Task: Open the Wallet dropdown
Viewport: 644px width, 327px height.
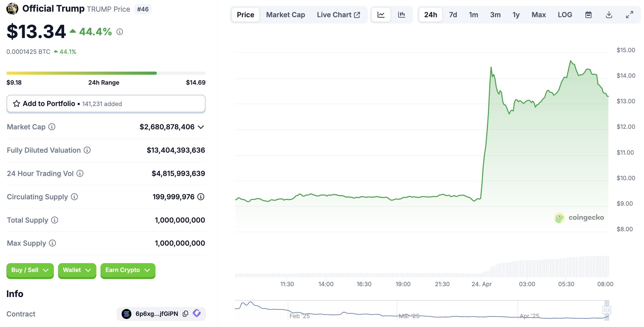Action: tap(77, 270)
